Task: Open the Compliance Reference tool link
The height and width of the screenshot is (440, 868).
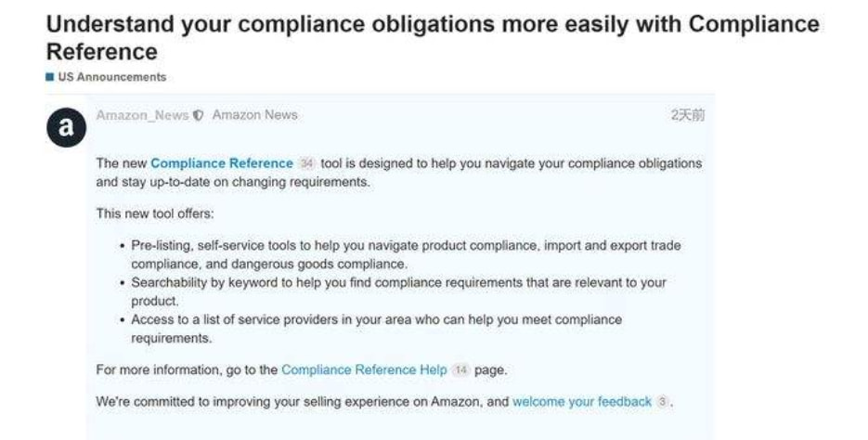Action: pos(222,163)
